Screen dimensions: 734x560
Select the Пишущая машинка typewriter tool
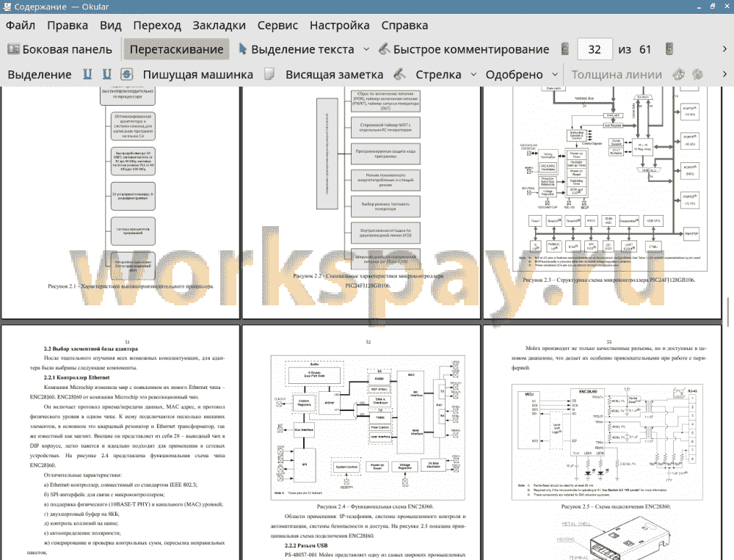pos(198,74)
